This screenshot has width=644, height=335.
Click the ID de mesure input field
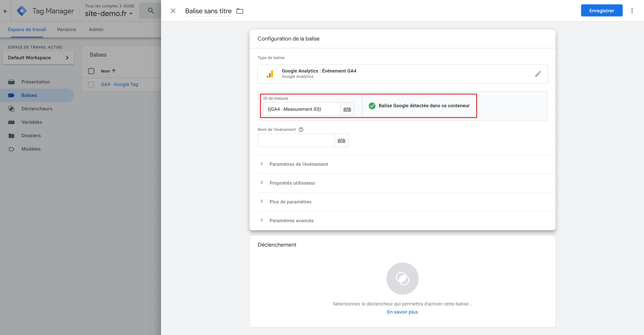click(x=302, y=109)
